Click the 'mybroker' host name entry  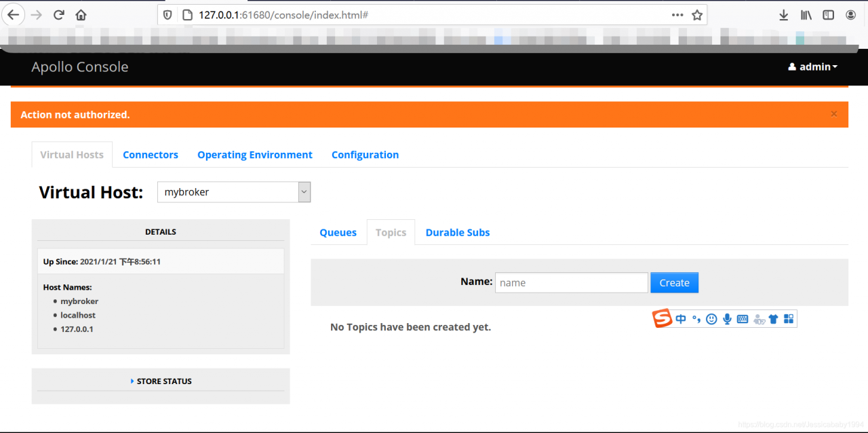pyautogui.click(x=79, y=301)
